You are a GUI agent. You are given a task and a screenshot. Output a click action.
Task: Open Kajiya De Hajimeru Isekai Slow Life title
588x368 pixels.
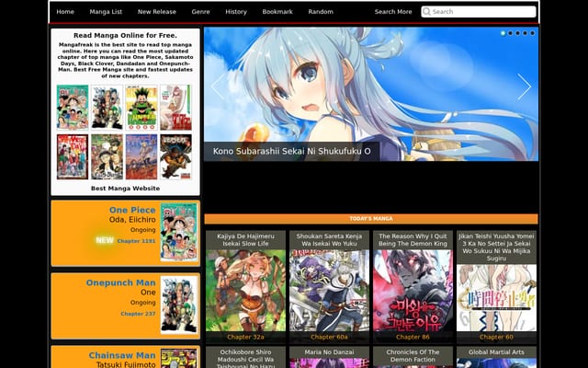[x=245, y=240]
